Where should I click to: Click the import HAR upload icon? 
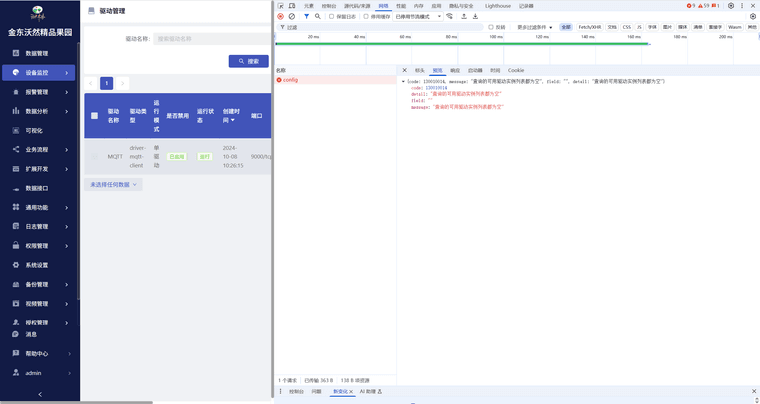(464, 16)
